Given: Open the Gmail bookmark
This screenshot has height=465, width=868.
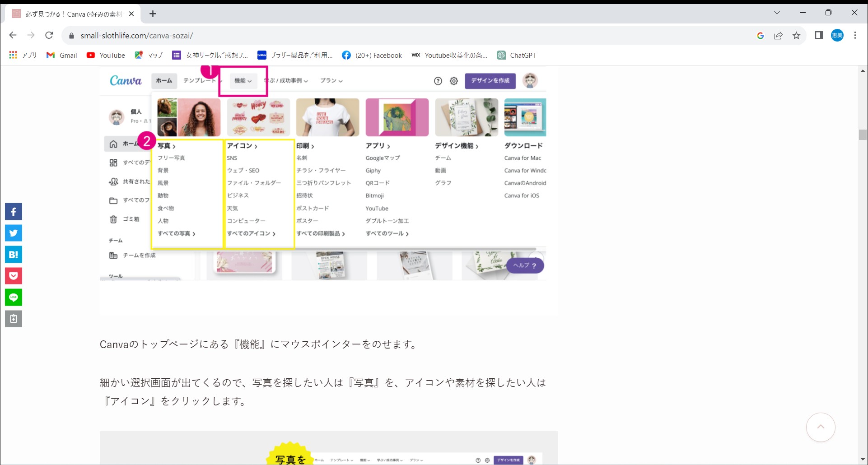Looking at the screenshot, I should pos(62,55).
